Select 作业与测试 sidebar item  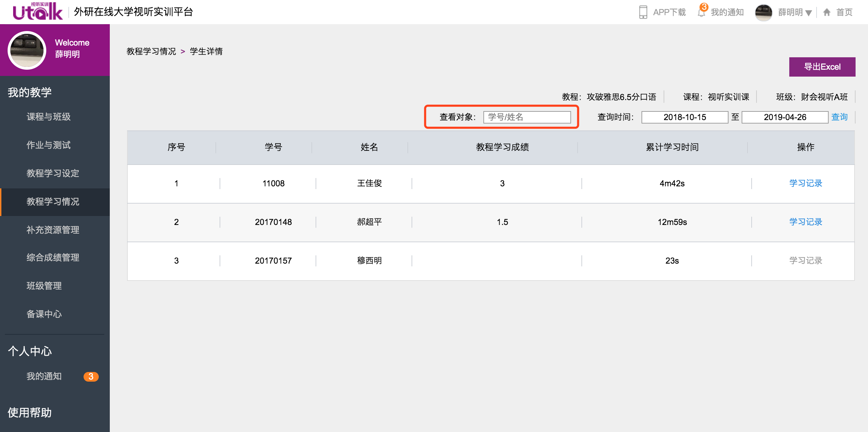point(49,145)
